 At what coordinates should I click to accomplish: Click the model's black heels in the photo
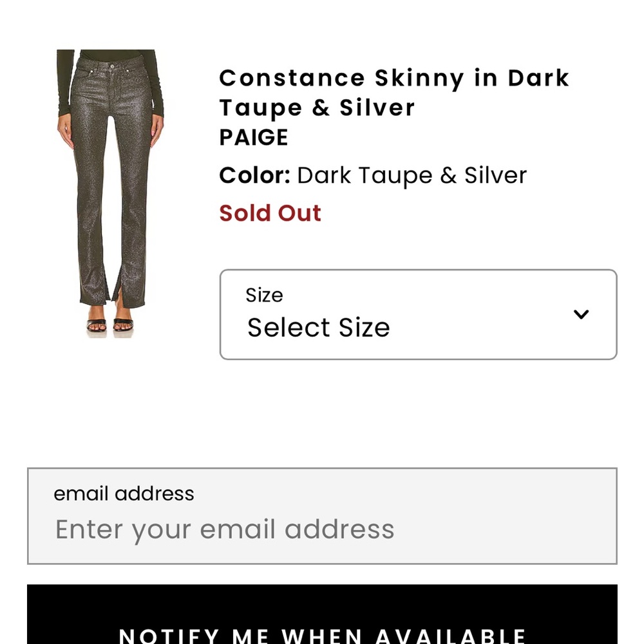click(111, 325)
